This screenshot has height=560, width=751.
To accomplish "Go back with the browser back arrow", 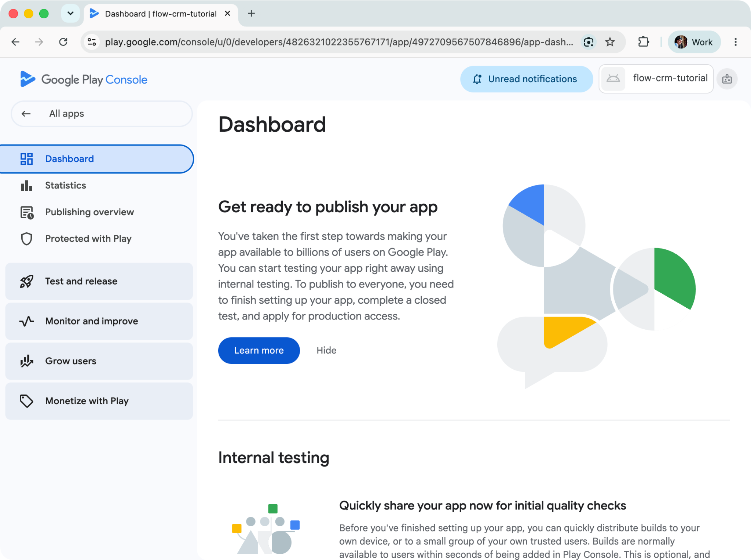I will (x=15, y=42).
